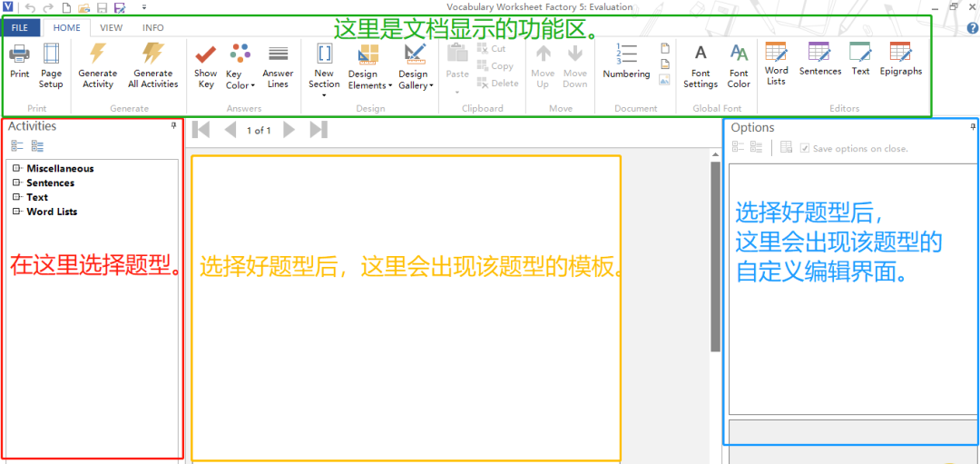Viewport: 980px width, 464px height.
Task: Open the FILE menu tab
Action: (20, 27)
